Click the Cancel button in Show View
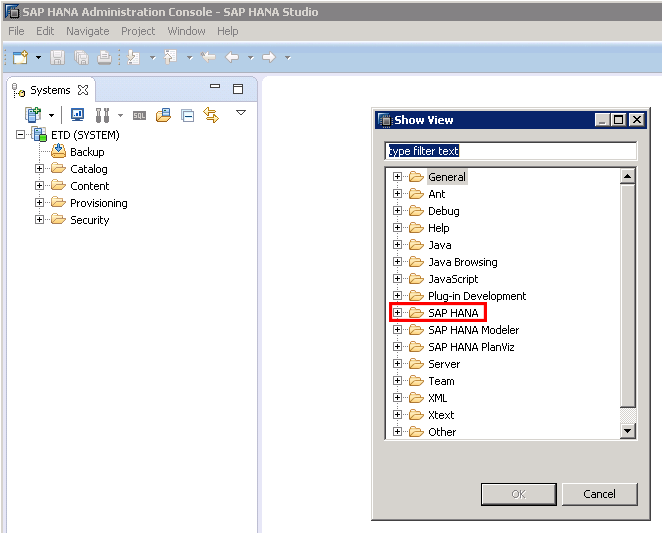Screen dimensions: 662x533 599,494
